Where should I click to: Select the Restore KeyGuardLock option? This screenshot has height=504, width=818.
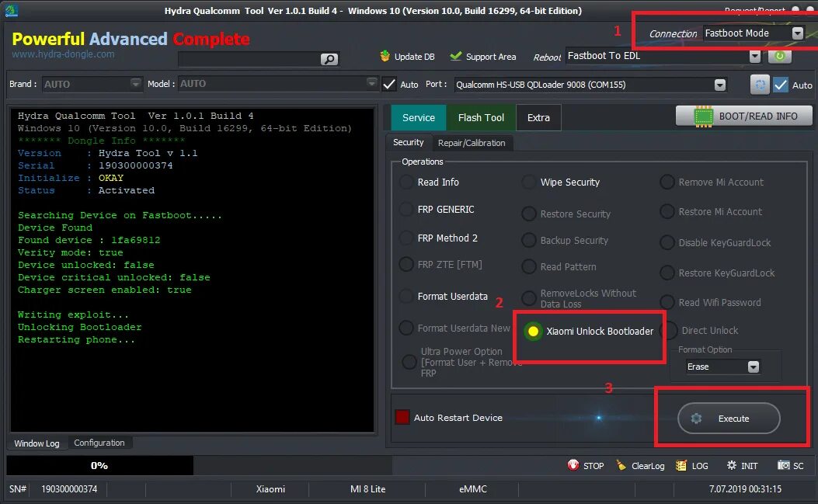point(667,273)
